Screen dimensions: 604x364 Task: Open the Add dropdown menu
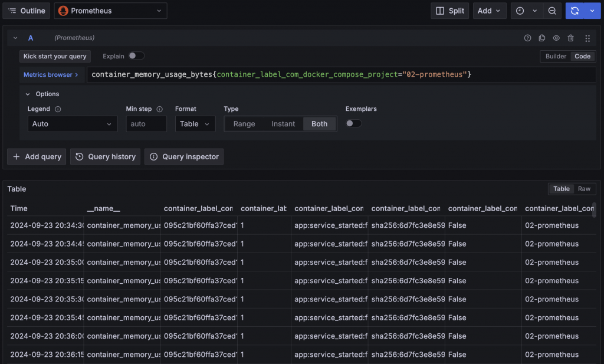489,11
